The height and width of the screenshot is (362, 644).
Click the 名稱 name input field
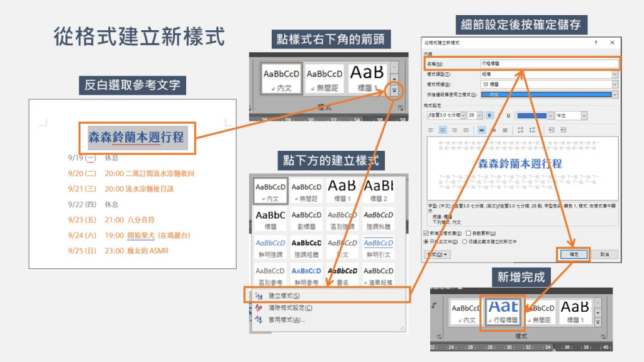(x=549, y=63)
